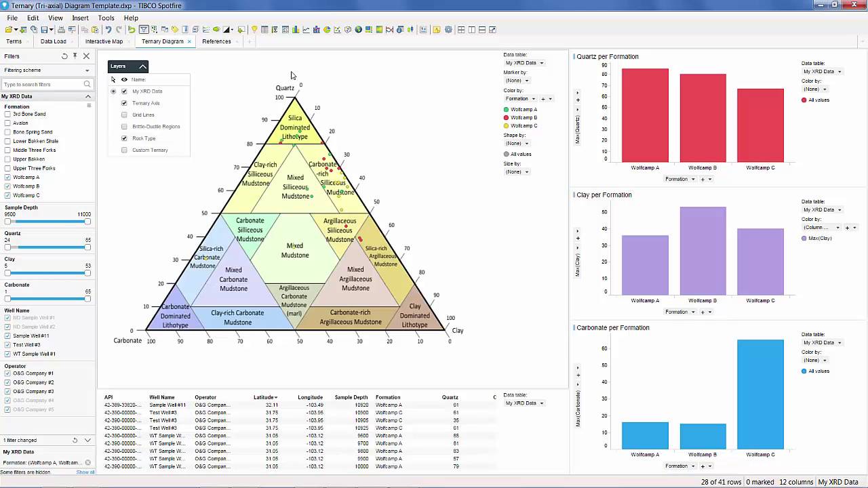The image size is (868, 488).
Task: Open the File menu
Action: [x=12, y=18]
